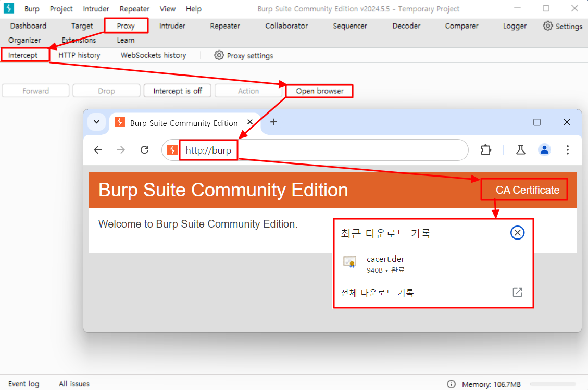
Task: Open the View menu
Action: click(x=167, y=9)
